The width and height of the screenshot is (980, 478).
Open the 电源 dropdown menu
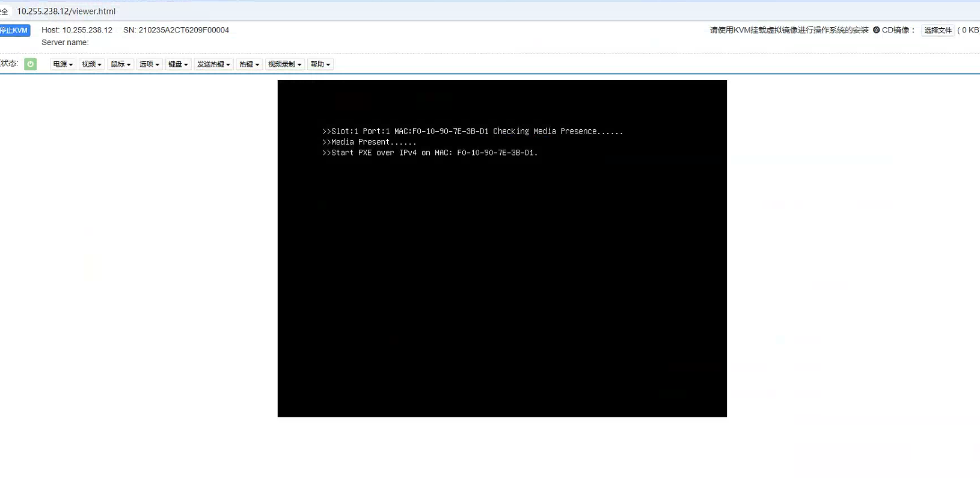pyautogui.click(x=63, y=64)
